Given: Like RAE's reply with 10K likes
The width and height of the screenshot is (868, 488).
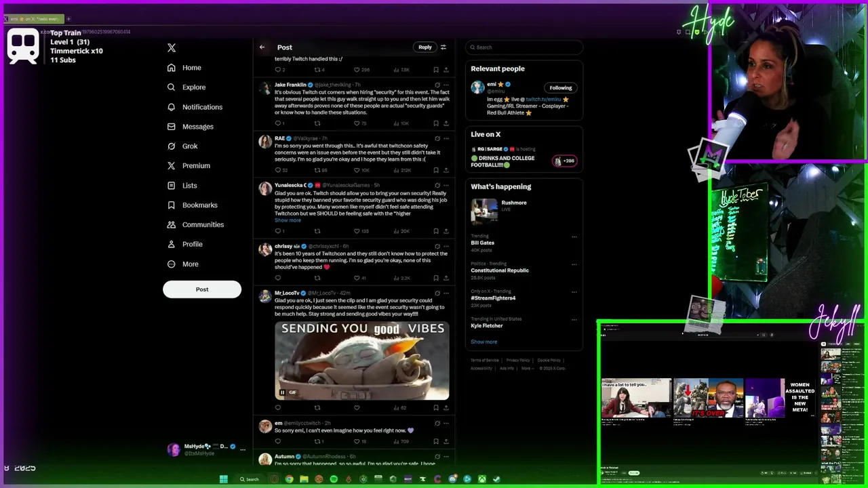Looking at the screenshot, I should click(357, 170).
